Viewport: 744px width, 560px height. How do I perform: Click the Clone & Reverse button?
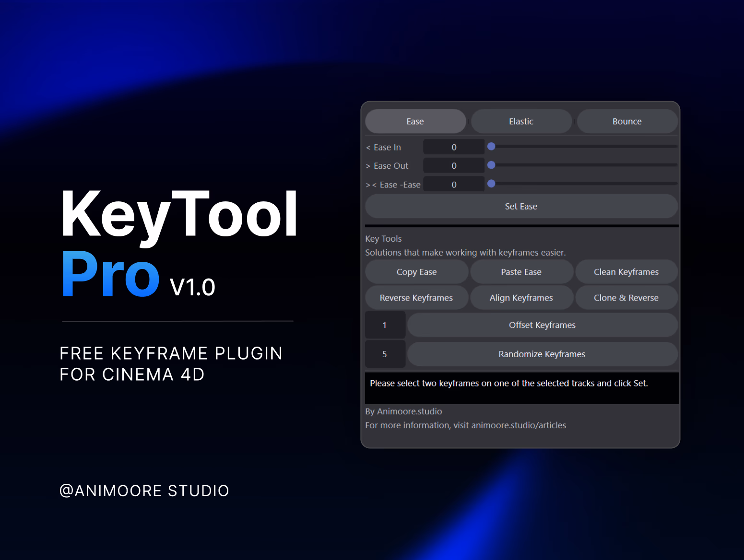[626, 298]
